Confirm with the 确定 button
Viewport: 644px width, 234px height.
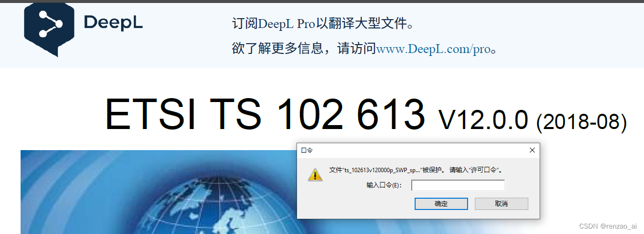tap(441, 204)
